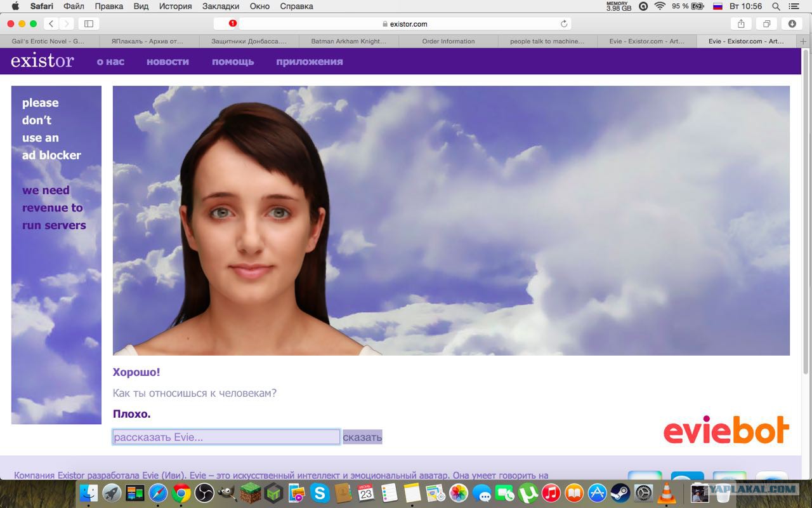
Task: Click the new tab plus button
Action: coord(803,41)
